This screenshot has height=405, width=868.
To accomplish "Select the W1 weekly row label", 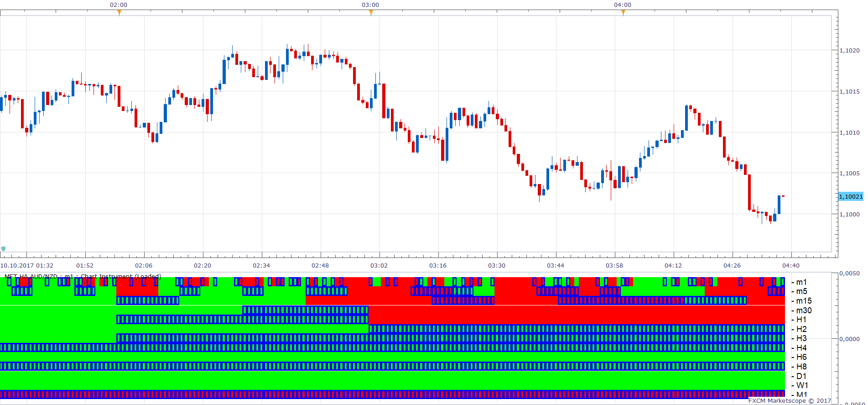I will [802, 385].
